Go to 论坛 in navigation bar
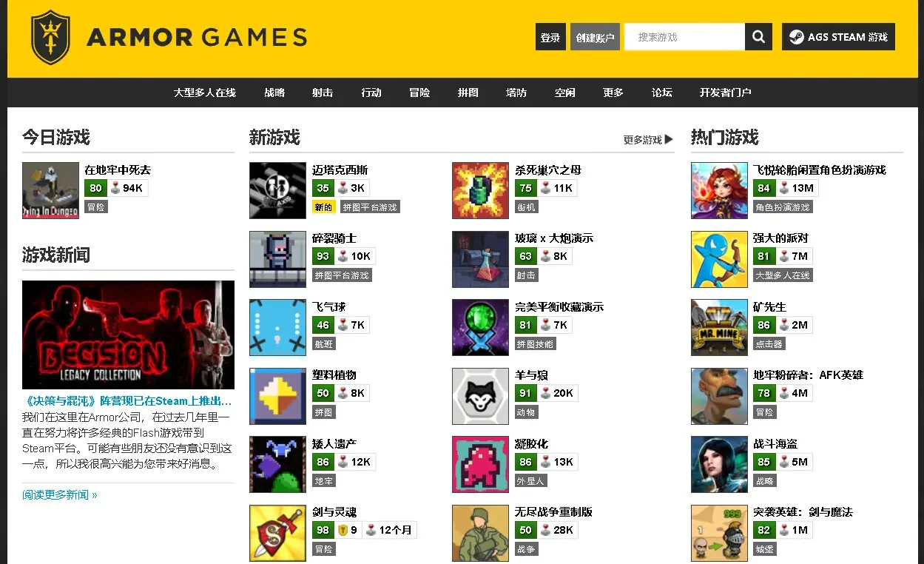This screenshot has height=564, width=924. pos(662,93)
